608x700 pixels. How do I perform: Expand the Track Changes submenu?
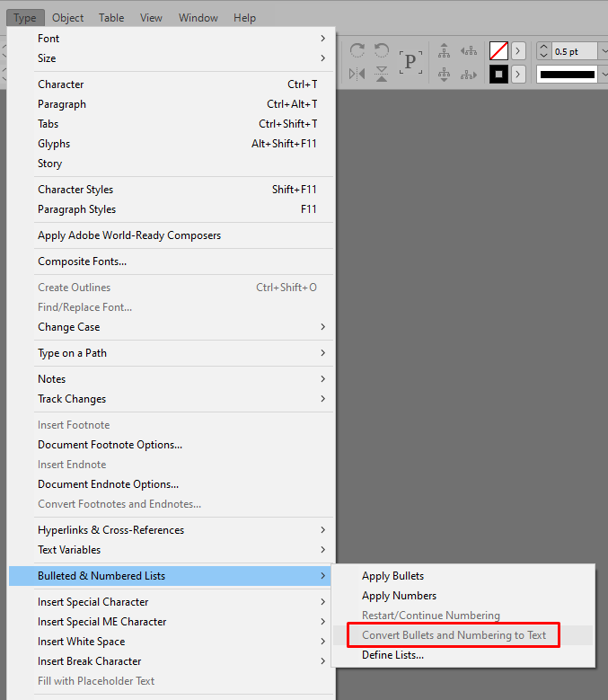(x=172, y=399)
